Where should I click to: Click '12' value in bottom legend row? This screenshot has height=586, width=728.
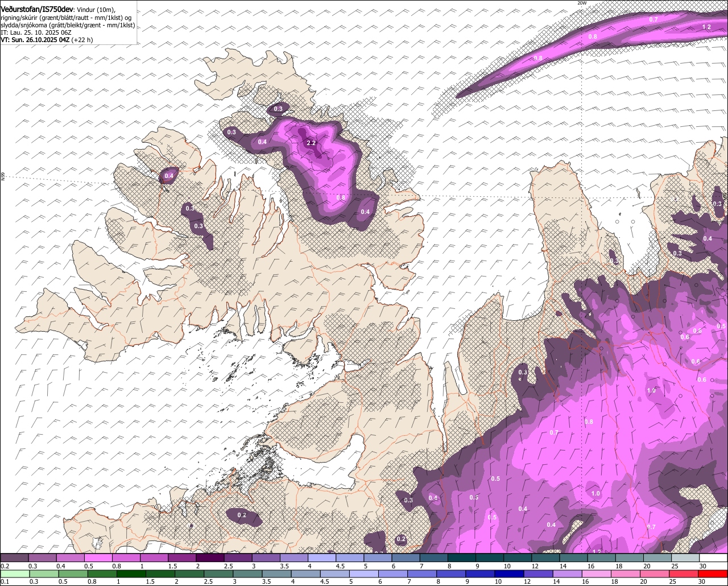coord(527,581)
